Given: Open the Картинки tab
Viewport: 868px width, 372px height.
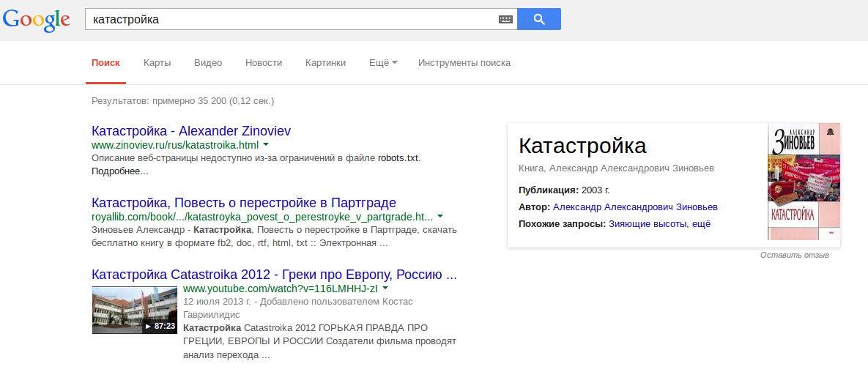Looking at the screenshot, I should 325,62.
